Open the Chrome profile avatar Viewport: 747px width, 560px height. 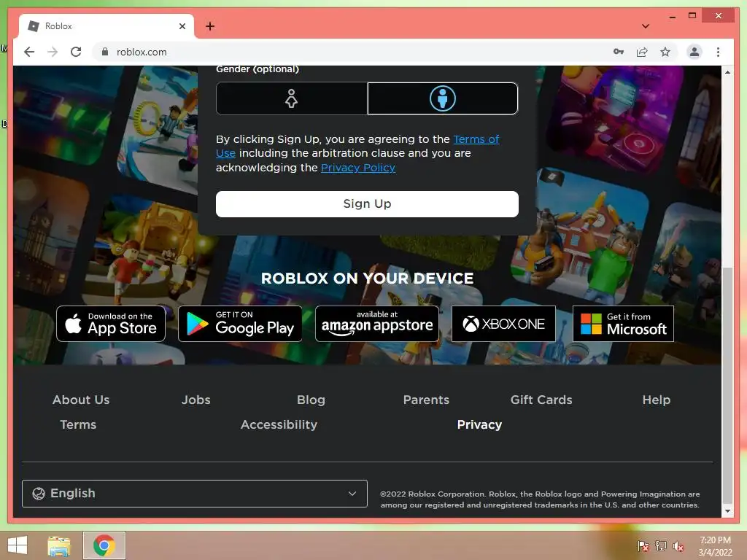(x=694, y=52)
